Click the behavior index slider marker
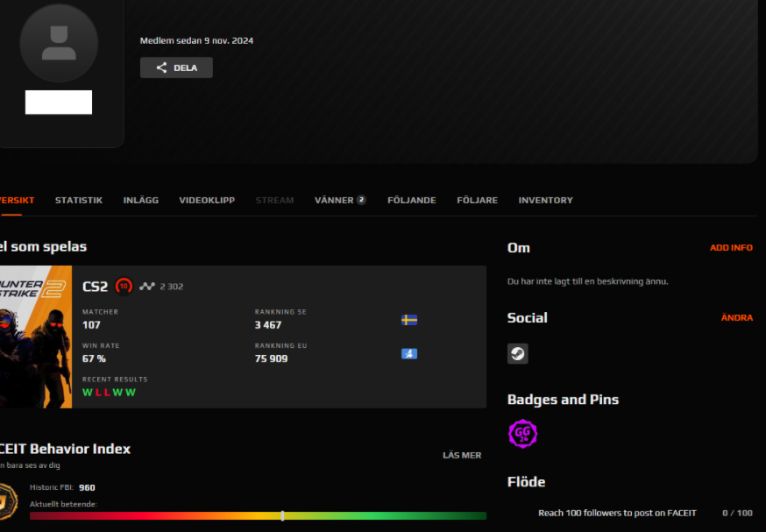This screenshot has height=532, width=766. click(282, 515)
